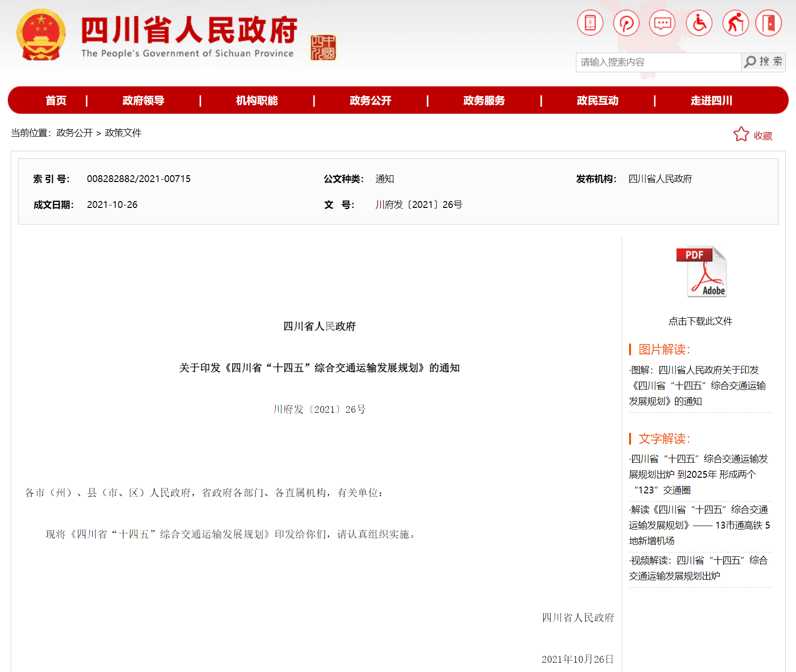This screenshot has height=672, width=796.
Task: Open 政务服务 from the red navigation bar
Action: (484, 101)
